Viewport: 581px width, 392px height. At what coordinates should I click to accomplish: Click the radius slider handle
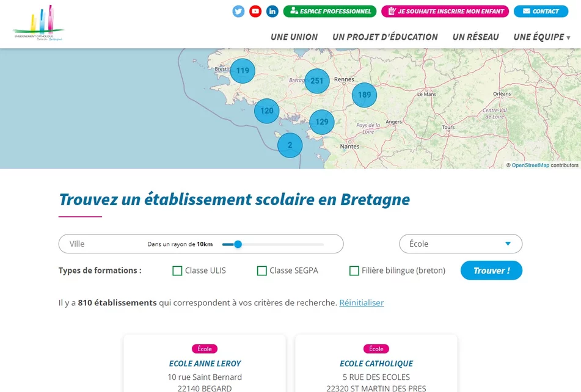[x=238, y=244]
